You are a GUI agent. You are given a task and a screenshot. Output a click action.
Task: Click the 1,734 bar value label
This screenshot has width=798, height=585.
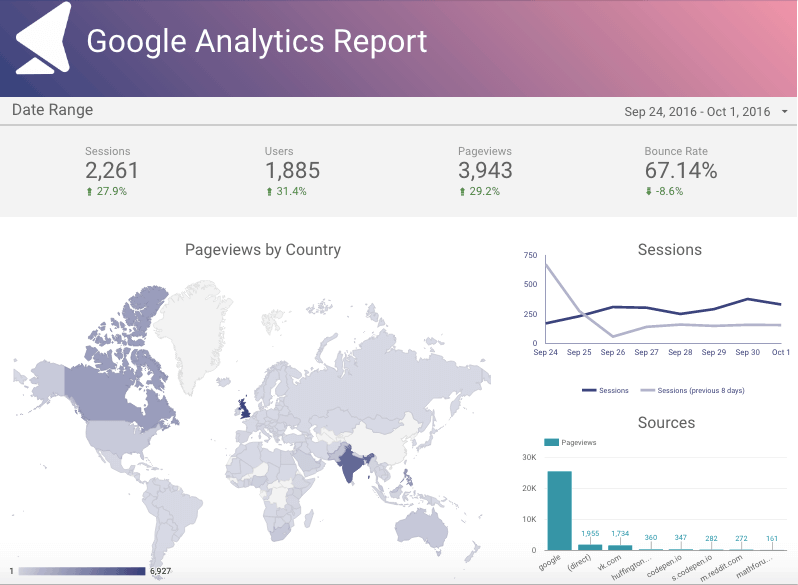(x=620, y=534)
